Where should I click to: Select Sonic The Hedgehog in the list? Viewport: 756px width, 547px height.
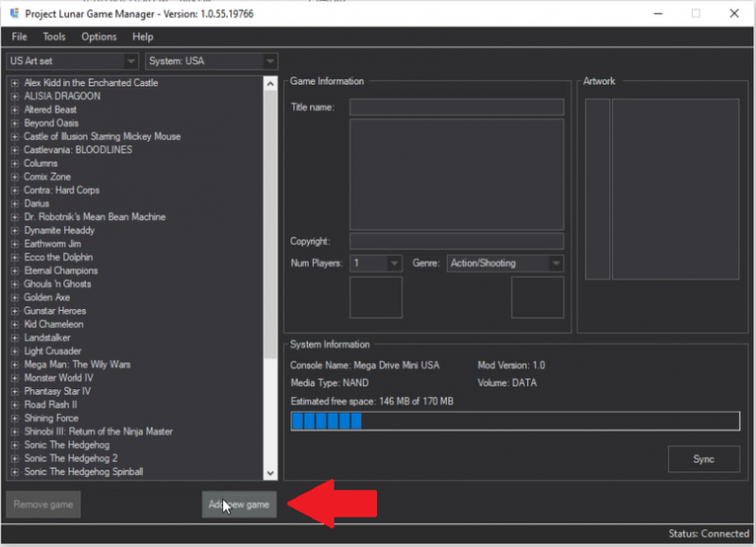[x=66, y=445]
